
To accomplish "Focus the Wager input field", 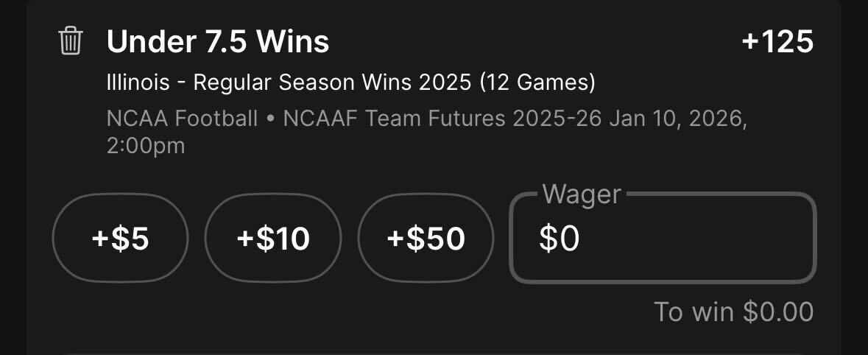I will pos(663,238).
